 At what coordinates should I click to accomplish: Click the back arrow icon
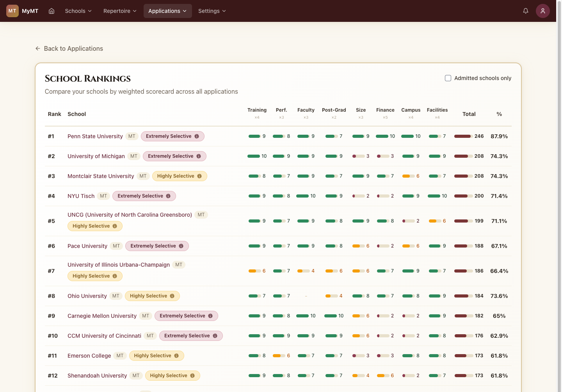[38, 48]
